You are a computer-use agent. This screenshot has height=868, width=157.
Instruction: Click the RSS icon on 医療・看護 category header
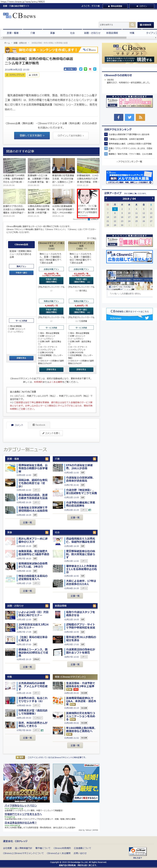pos(47,459)
